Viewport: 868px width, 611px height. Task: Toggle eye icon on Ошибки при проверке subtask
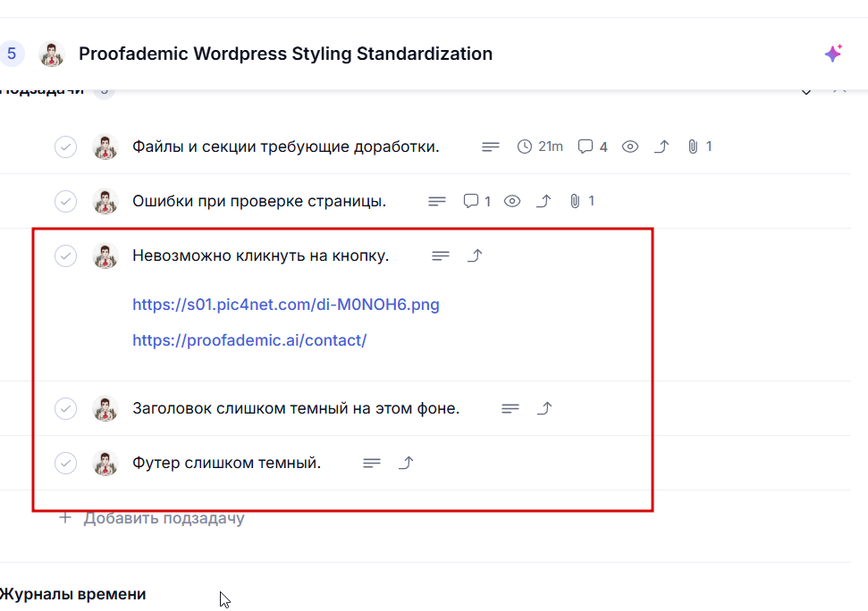pos(512,201)
